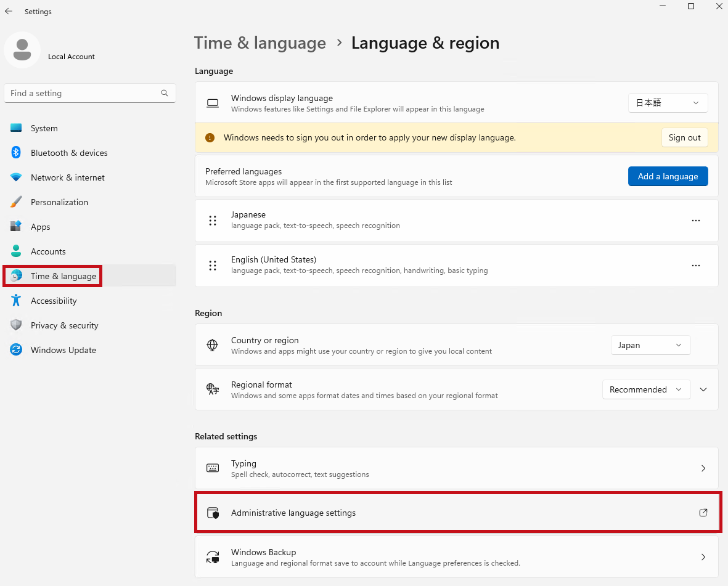Open System settings in sidebar
The height and width of the screenshot is (586, 728).
point(89,128)
